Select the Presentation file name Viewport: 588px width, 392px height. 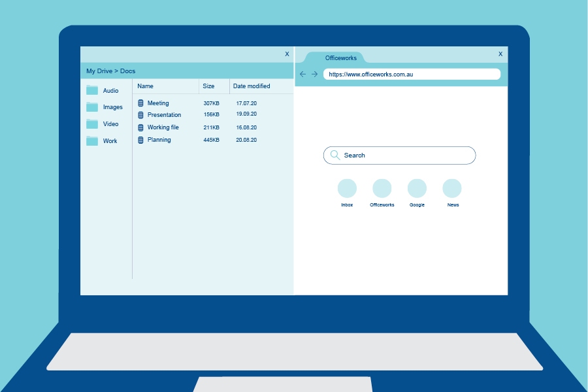click(164, 115)
